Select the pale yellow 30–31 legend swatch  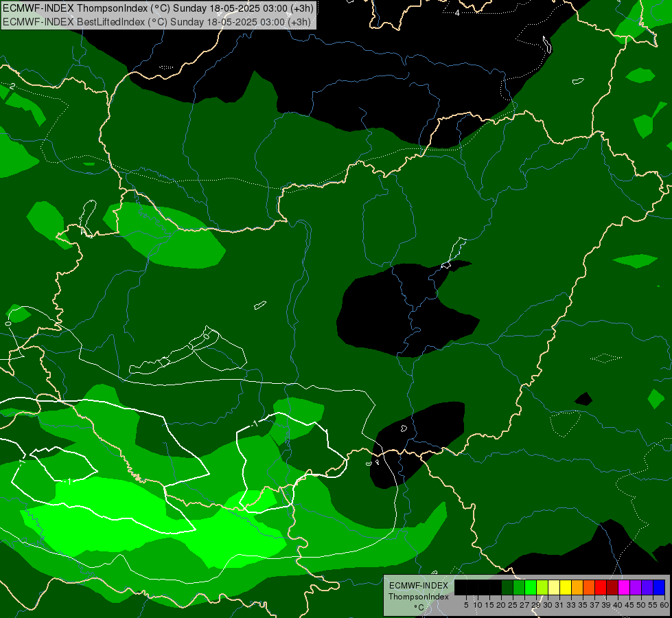coord(554,588)
